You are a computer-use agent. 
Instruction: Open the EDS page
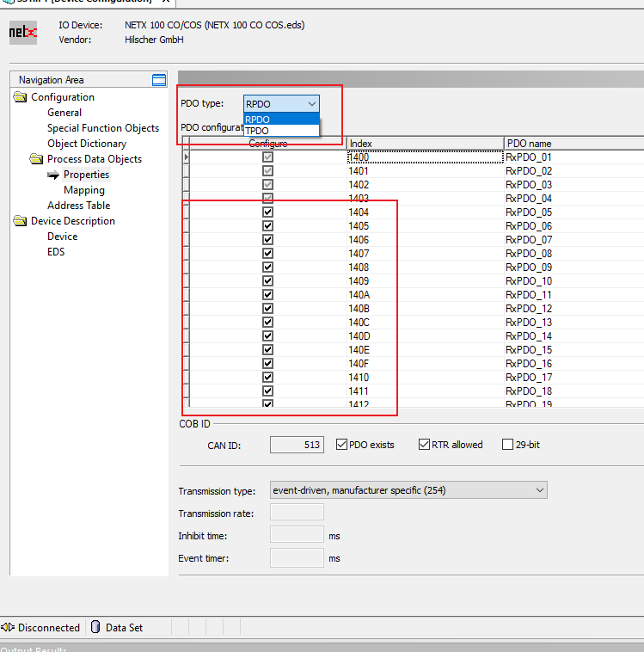[56, 252]
